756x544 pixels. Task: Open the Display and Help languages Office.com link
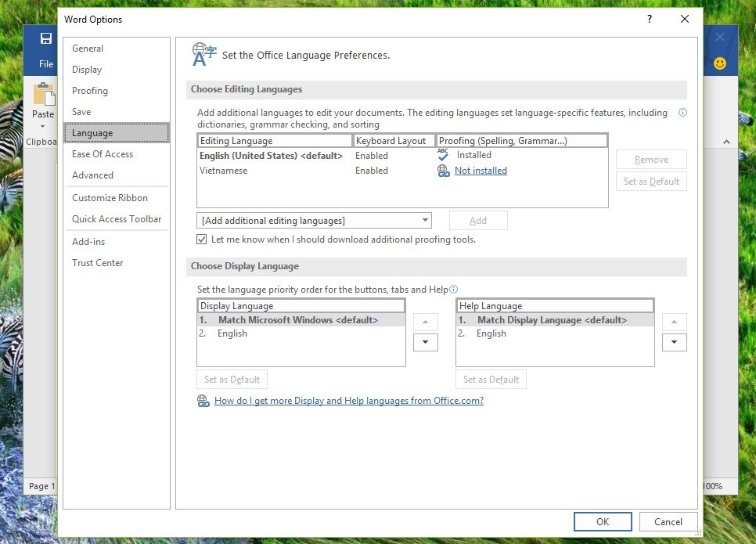tap(348, 401)
